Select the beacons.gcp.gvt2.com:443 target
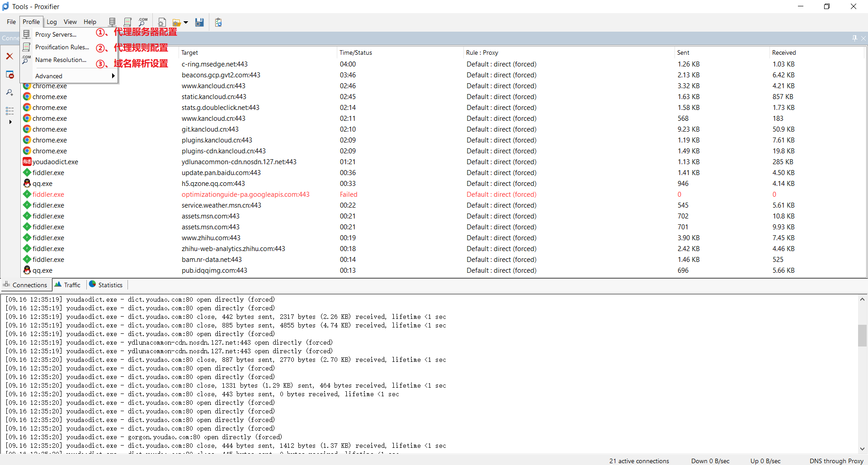 coord(221,75)
